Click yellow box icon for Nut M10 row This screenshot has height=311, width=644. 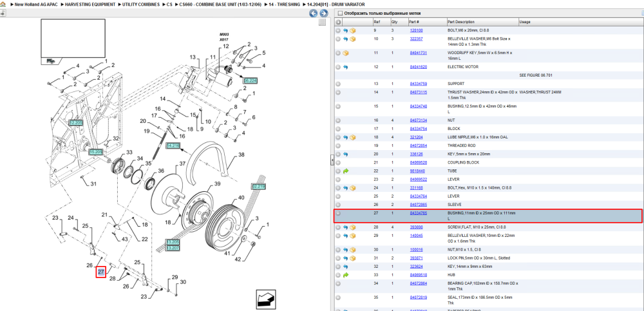point(352,250)
